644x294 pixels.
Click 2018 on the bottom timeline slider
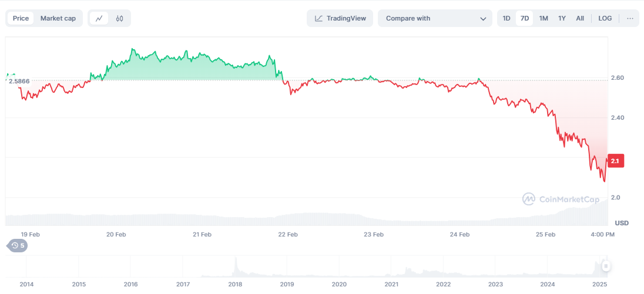235,284
